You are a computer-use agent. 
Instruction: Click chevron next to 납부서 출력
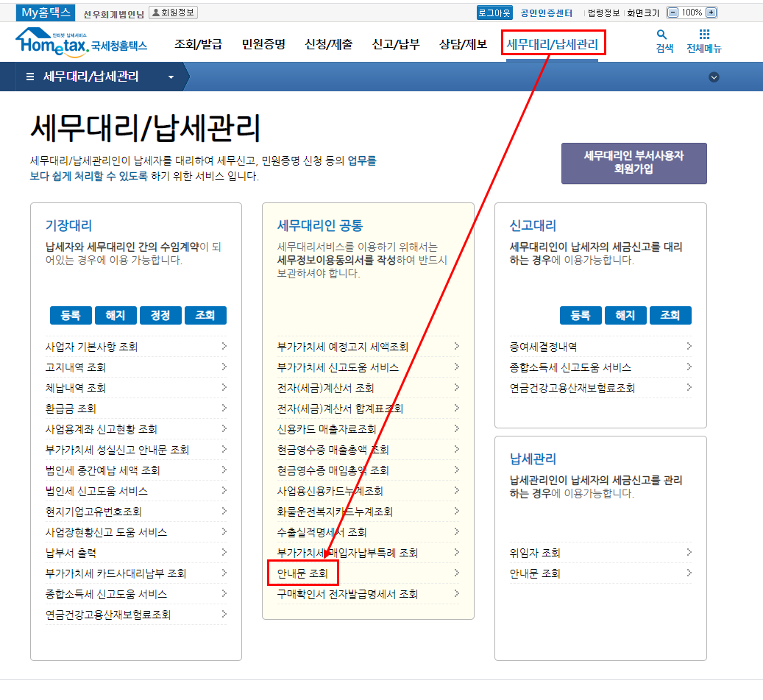click(x=224, y=552)
